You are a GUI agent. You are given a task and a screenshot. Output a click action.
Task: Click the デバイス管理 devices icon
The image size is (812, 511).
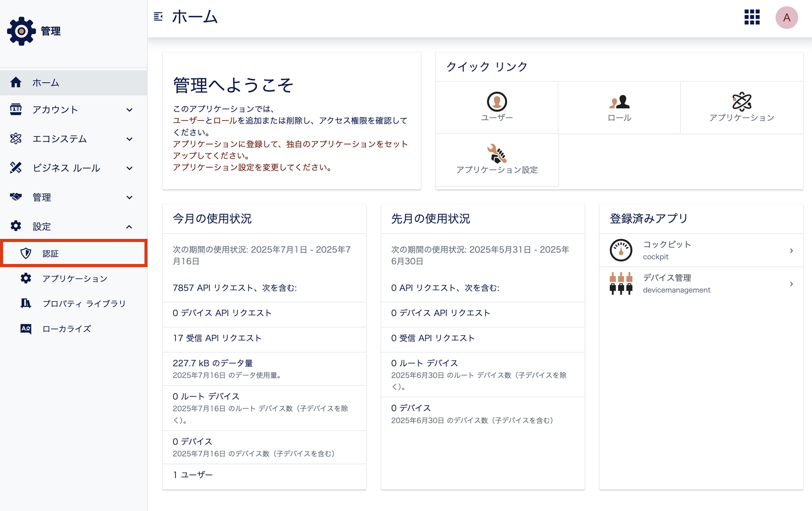click(620, 283)
